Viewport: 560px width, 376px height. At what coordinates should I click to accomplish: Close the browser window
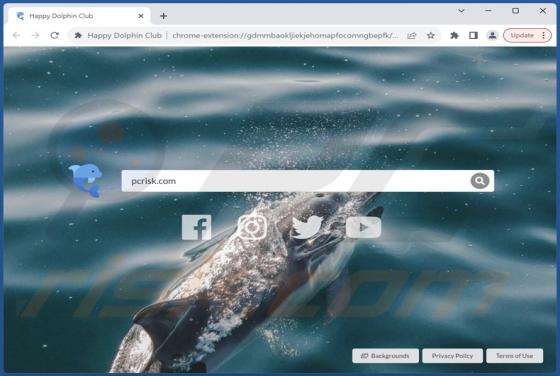point(542,11)
